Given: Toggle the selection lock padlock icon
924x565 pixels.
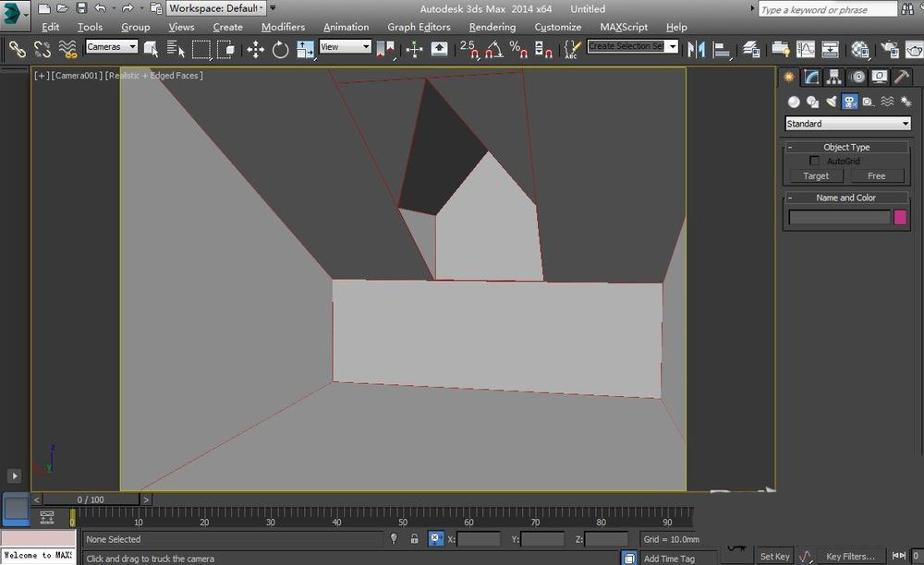Looking at the screenshot, I should [x=414, y=539].
